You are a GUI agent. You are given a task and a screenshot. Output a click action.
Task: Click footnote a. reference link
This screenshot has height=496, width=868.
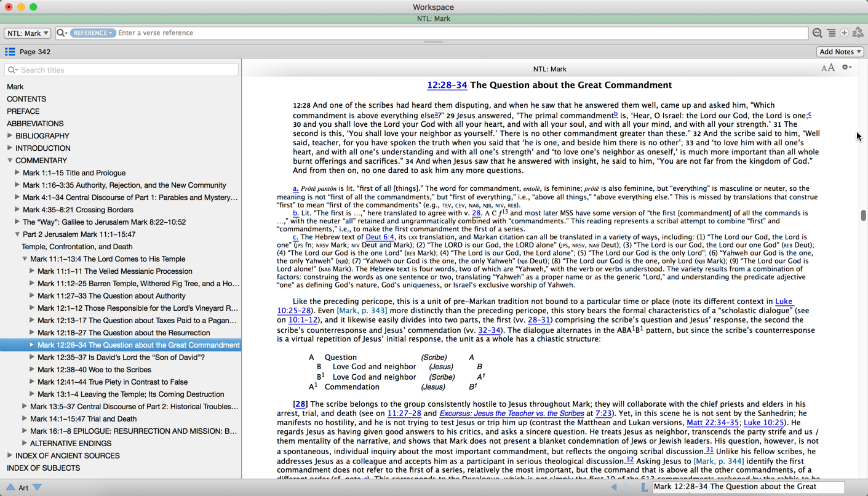tap(295, 188)
